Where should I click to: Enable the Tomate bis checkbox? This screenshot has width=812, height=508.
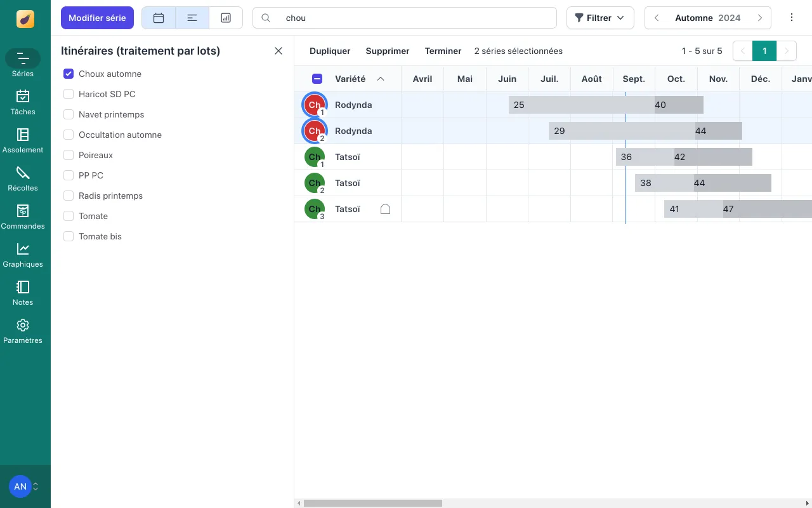click(69, 236)
